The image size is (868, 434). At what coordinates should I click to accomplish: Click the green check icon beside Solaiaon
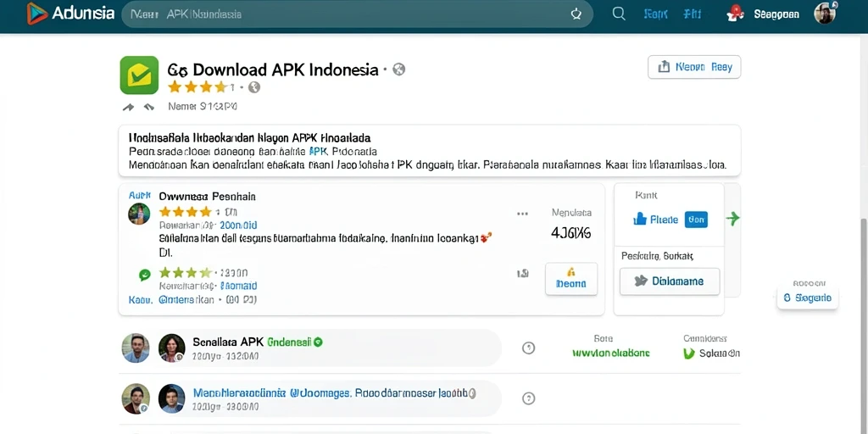(689, 353)
